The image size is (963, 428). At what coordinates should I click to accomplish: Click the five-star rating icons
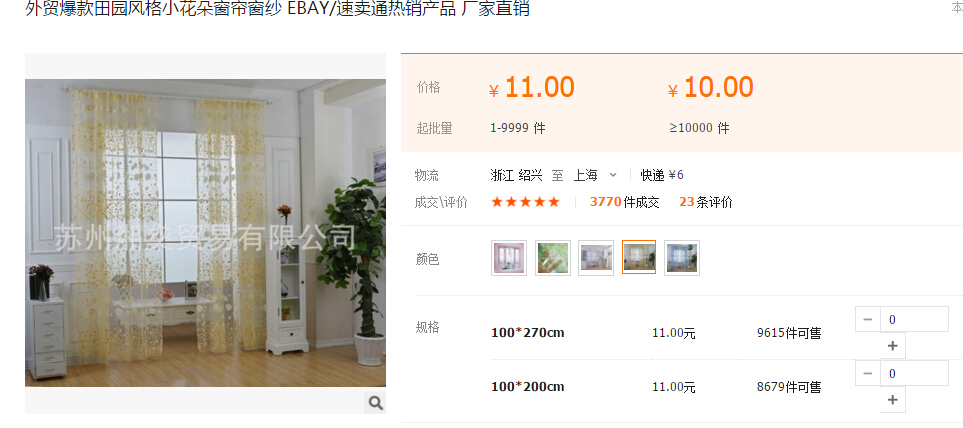pyautogui.click(x=526, y=202)
